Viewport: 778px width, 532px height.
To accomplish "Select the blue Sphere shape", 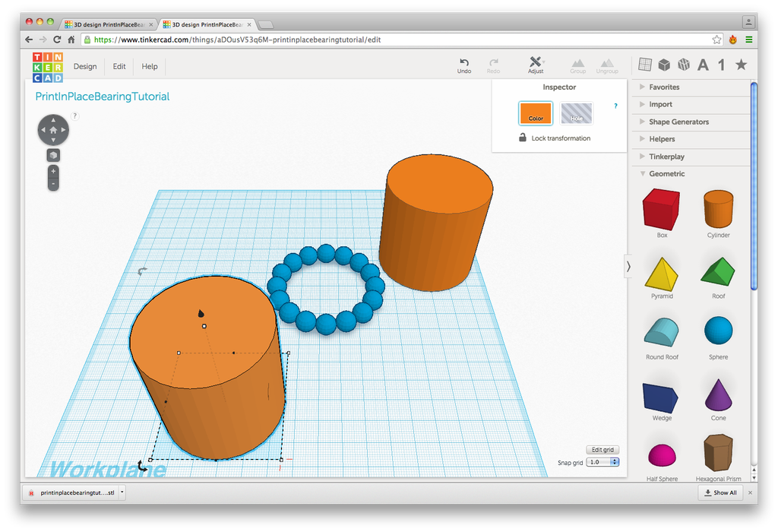I will pos(718,331).
